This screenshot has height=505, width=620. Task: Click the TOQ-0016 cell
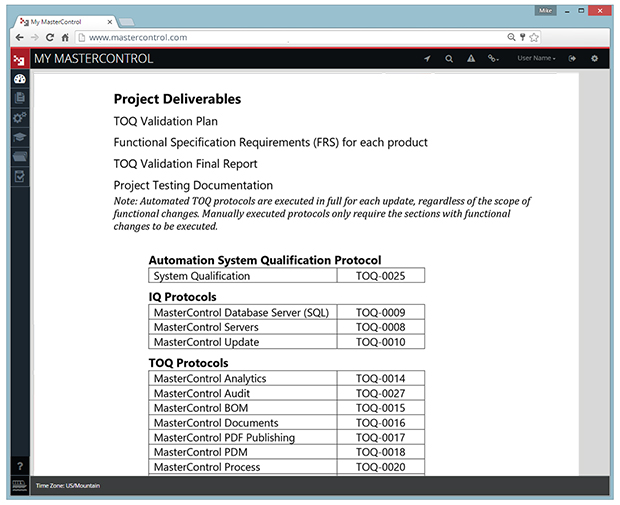point(381,423)
